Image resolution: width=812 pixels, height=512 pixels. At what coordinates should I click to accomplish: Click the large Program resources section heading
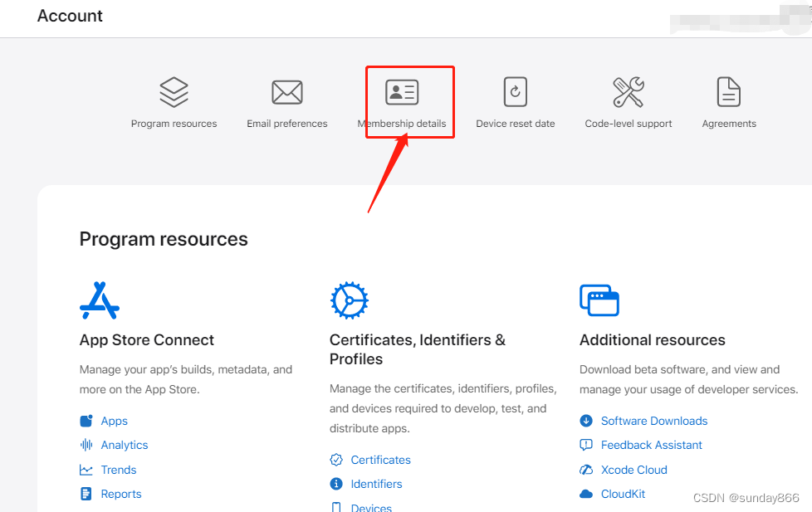click(x=164, y=239)
